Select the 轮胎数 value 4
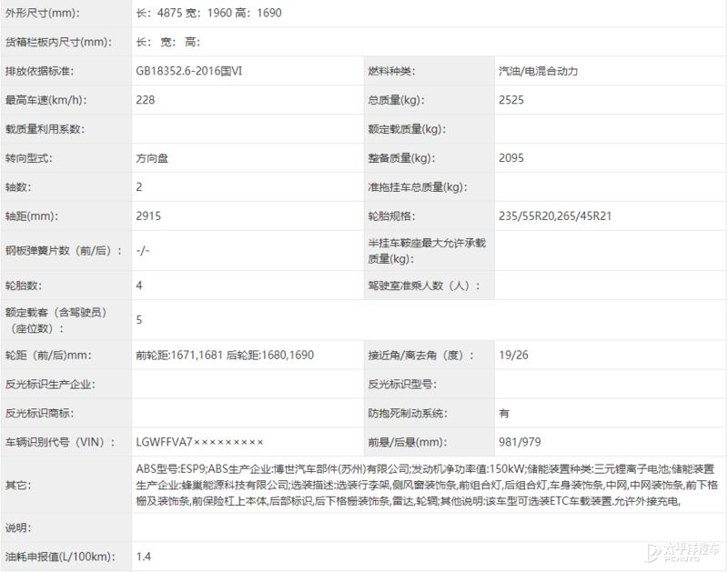Image resolution: width=728 pixels, height=572 pixels. pyautogui.click(x=138, y=287)
